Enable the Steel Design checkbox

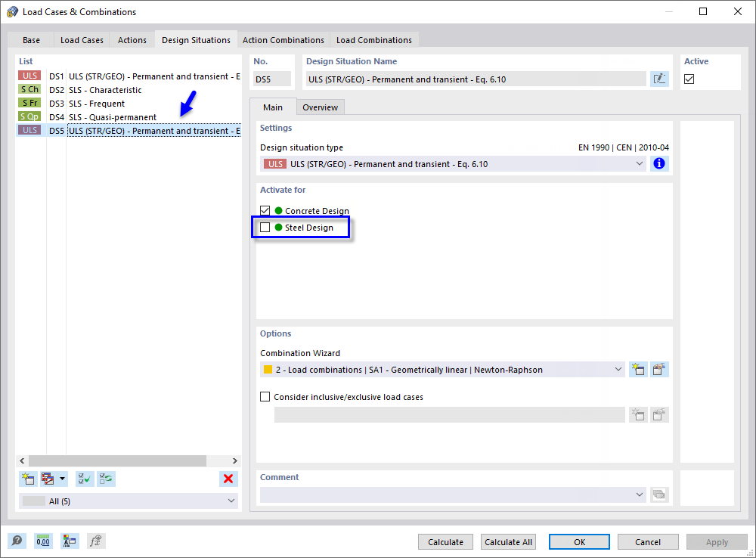pos(265,227)
